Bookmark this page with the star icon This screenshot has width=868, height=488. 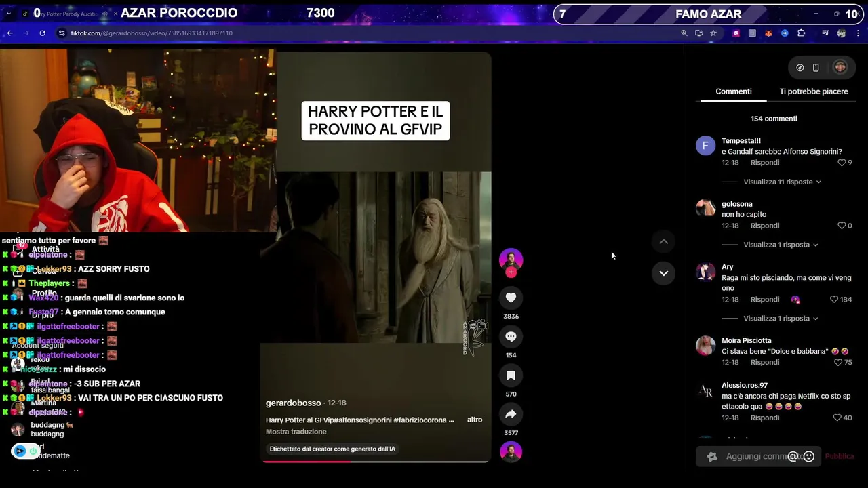(713, 33)
